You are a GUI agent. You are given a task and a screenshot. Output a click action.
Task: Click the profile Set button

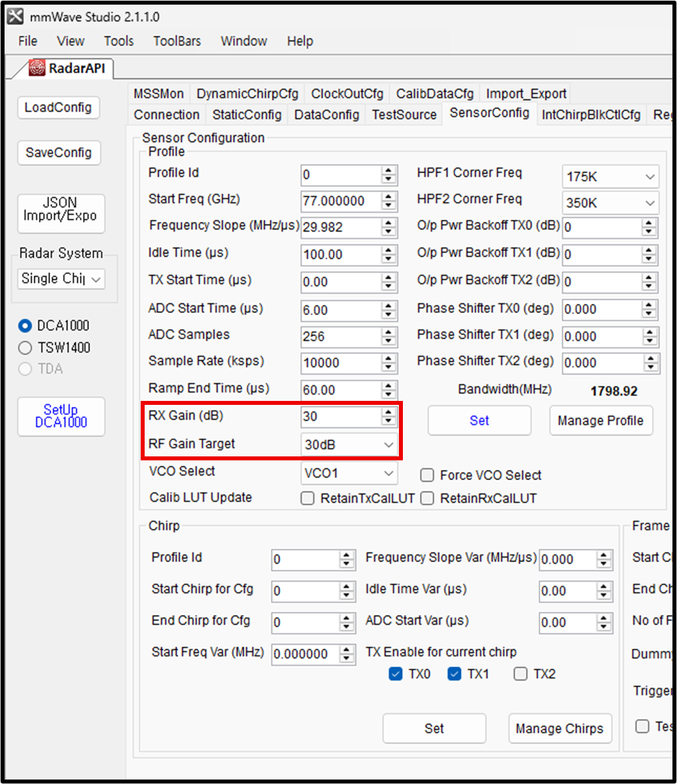click(479, 421)
